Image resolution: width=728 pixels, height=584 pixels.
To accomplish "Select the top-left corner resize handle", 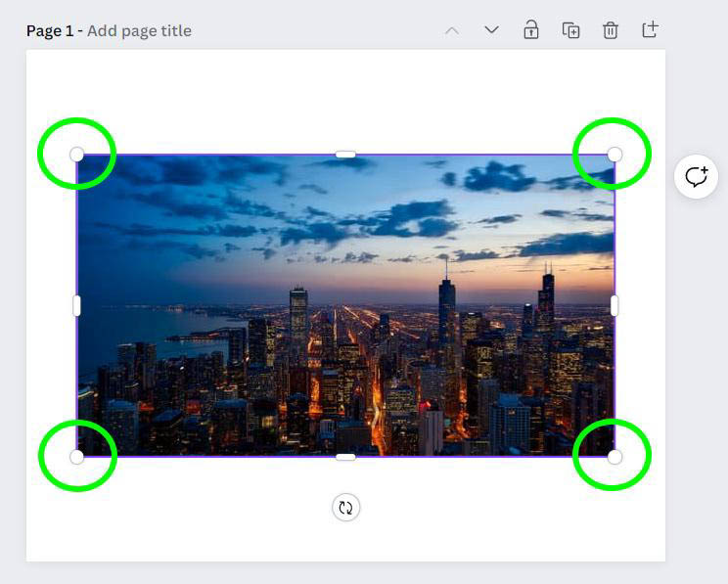I will (x=77, y=155).
